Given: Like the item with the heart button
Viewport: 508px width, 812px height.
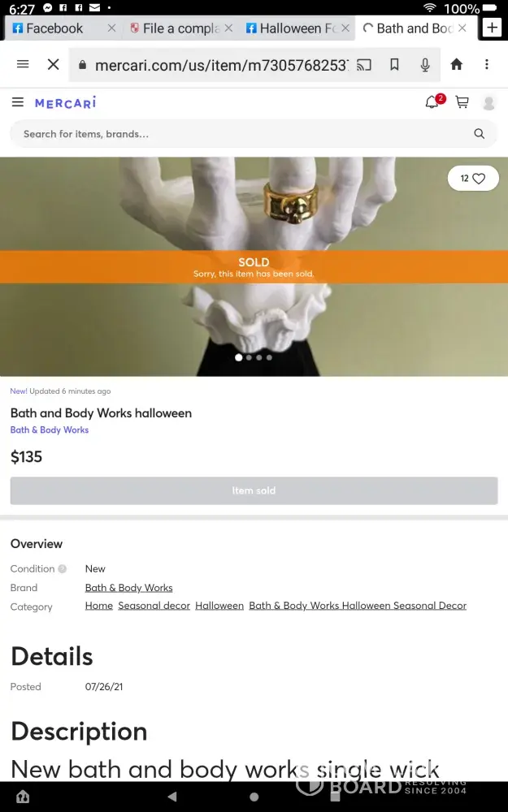Looking at the screenshot, I should click(473, 178).
